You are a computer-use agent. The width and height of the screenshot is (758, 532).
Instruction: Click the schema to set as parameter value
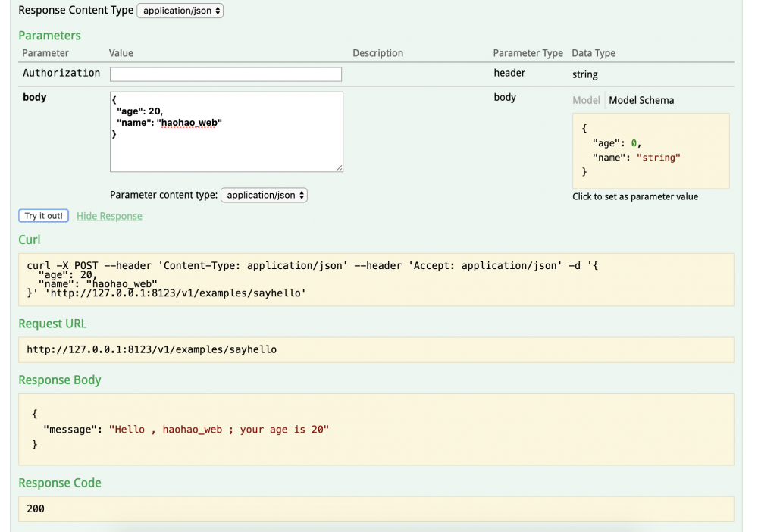click(650, 150)
